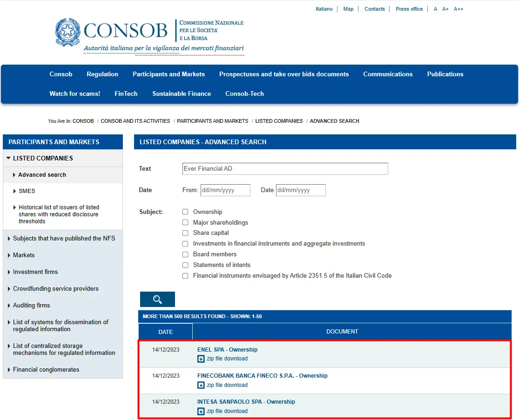The image size is (519, 420).
Task: Open the Communications menu
Action: 388,74
